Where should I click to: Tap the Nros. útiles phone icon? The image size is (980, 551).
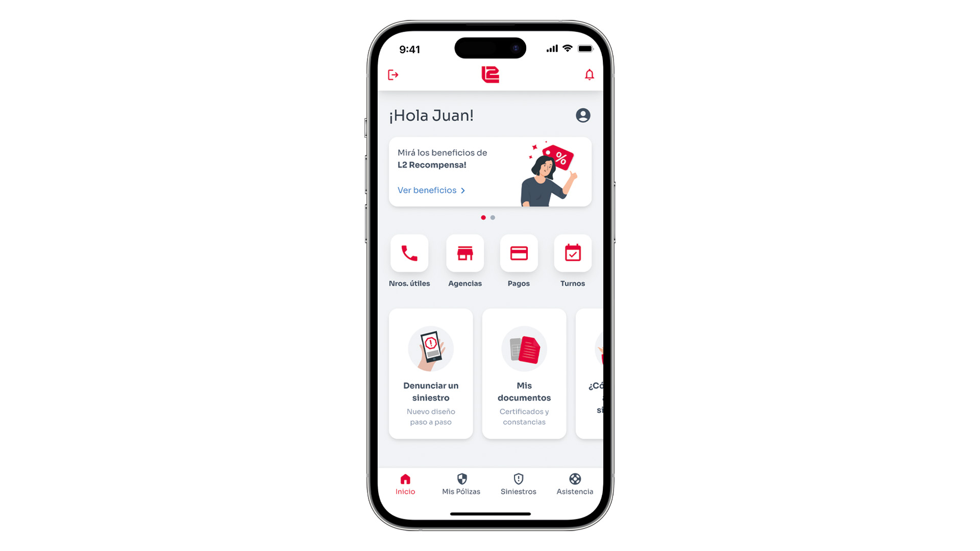point(409,253)
